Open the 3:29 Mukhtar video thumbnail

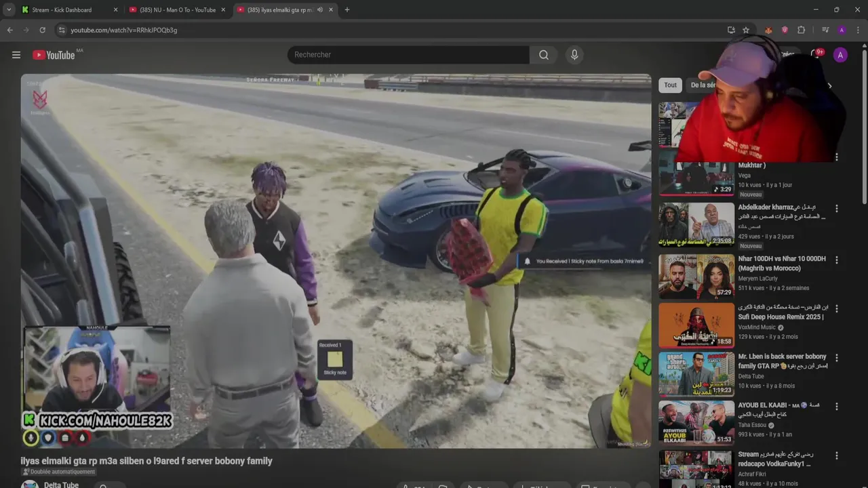(x=696, y=174)
